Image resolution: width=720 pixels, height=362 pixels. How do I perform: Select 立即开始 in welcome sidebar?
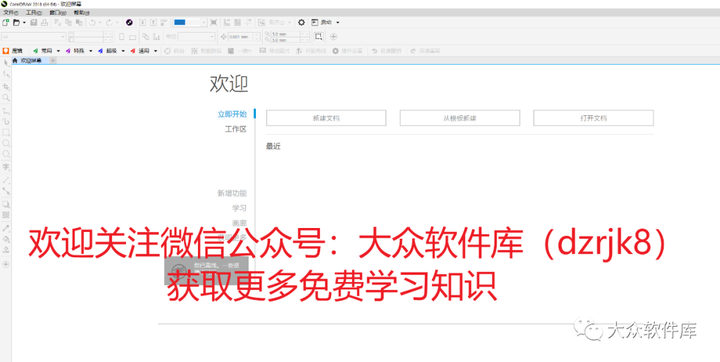point(232,114)
